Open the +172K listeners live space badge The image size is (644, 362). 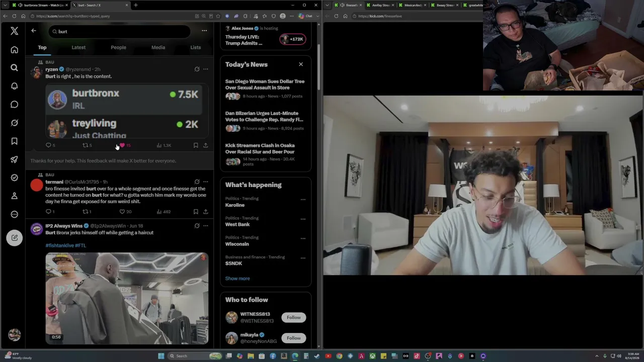pyautogui.click(x=293, y=39)
